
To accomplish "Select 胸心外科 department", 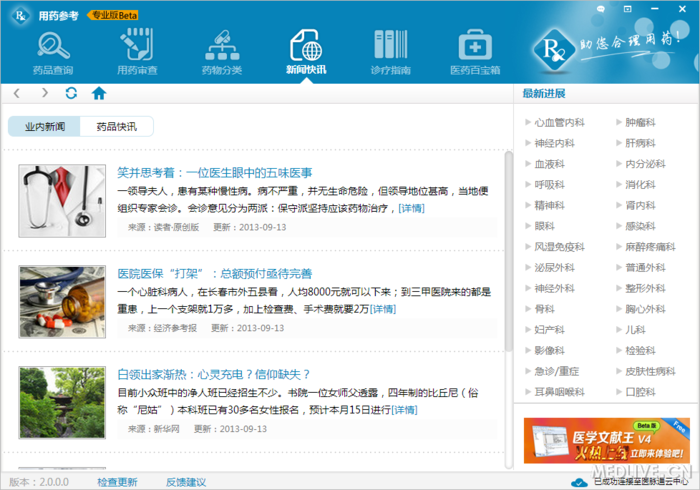I will [x=641, y=309].
